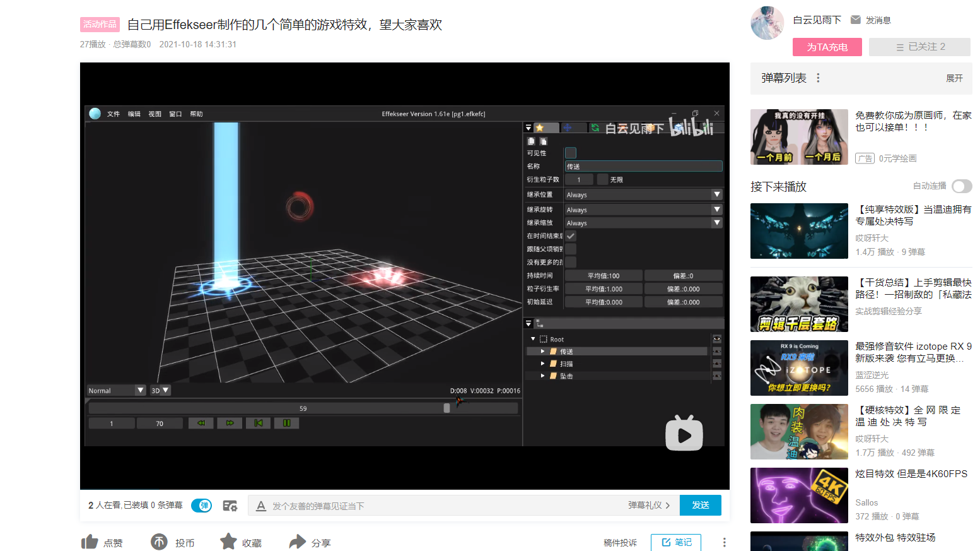This screenshot has height=551, width=980.
Task: Click 初始延迟 平均值 0.000 field
Action: click(604, 302)
